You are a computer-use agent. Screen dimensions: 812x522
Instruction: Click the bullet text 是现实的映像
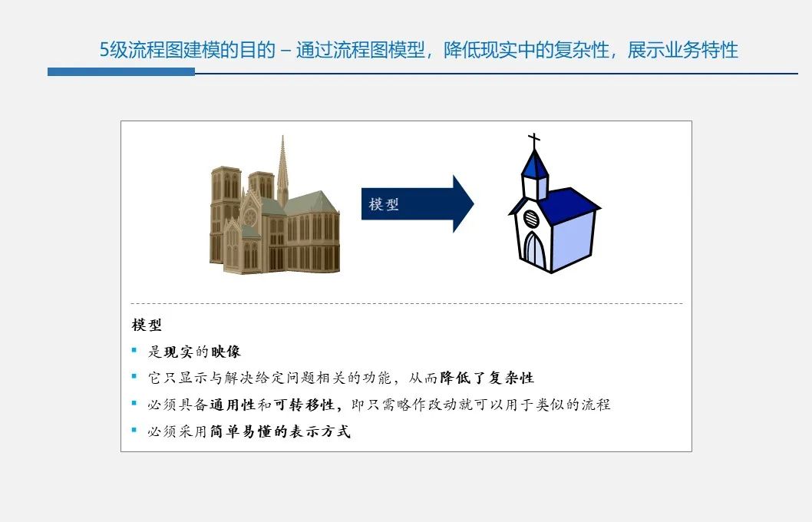[194, 352]
